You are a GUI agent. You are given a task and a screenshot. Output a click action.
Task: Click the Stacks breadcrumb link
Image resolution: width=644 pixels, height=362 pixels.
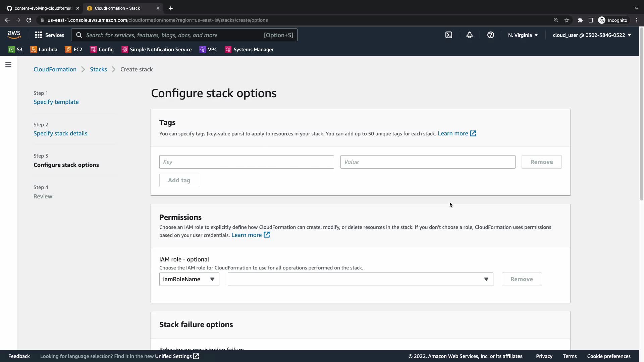tap(98, 69)
